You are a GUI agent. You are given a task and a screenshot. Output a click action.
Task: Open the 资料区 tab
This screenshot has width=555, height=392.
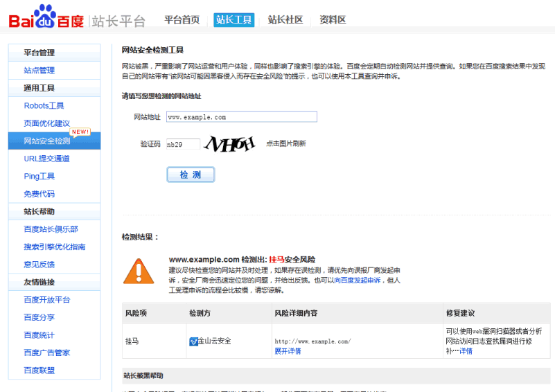pos(333,20)
